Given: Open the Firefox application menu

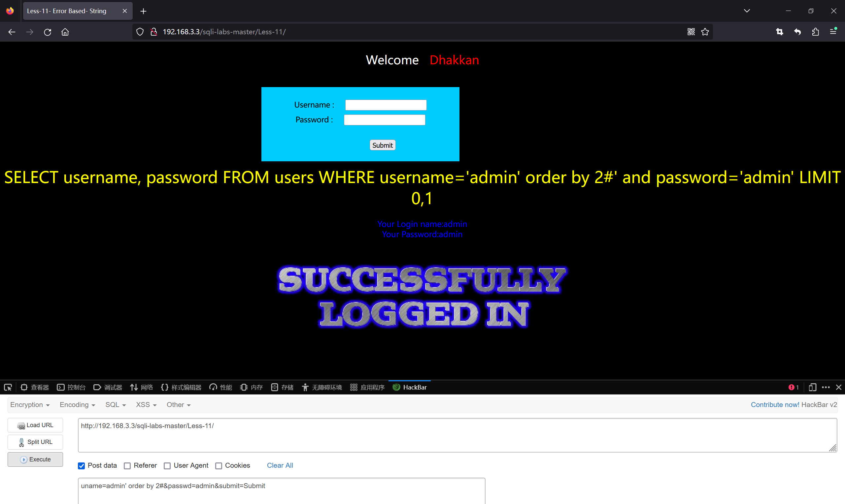Looking at the screenshot, I should click(833, 32).
